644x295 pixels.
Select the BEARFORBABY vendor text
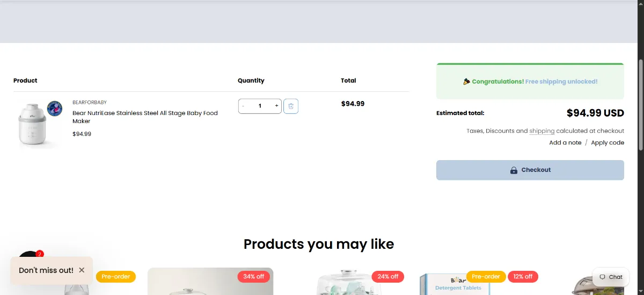pos(90,102)
